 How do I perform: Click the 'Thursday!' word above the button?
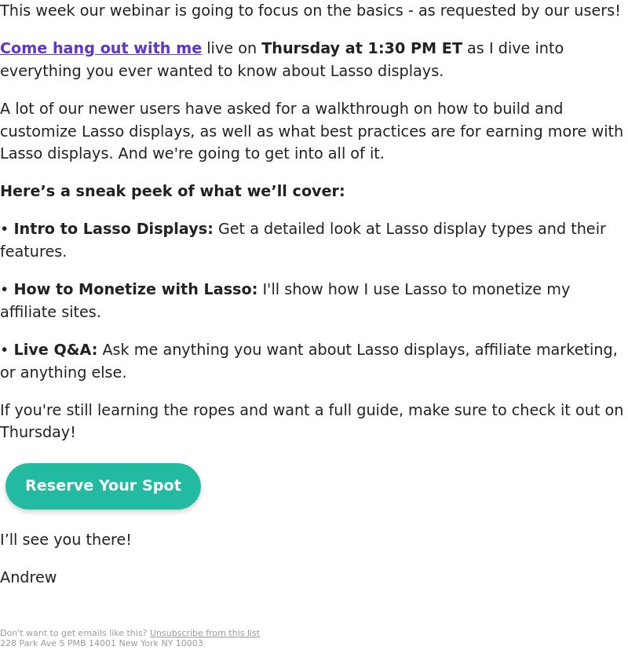tap(38, 433)
